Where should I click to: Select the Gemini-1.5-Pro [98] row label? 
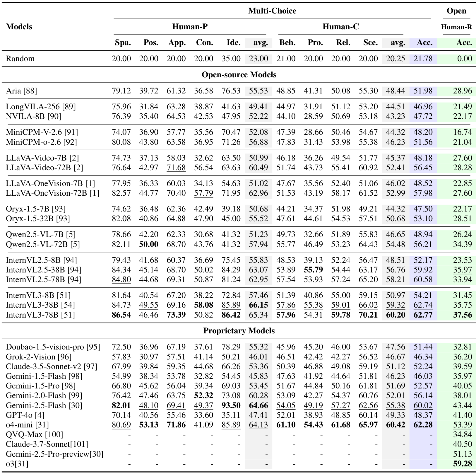point(41,386)
